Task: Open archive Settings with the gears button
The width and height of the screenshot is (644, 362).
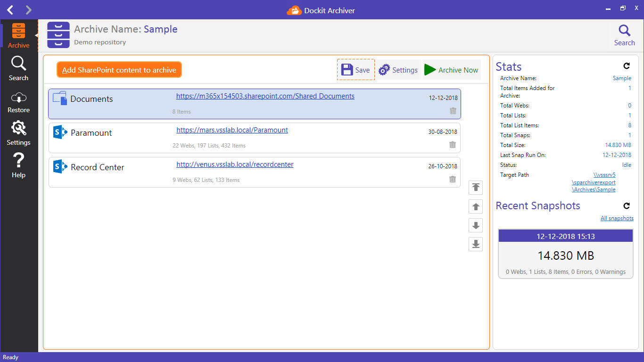Action: tap(398, 70)
